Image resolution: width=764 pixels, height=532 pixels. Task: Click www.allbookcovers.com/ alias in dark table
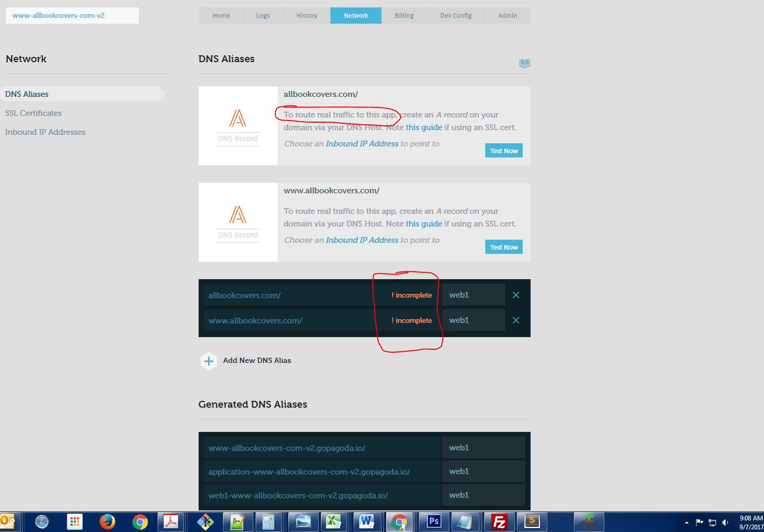coord(255,321)
